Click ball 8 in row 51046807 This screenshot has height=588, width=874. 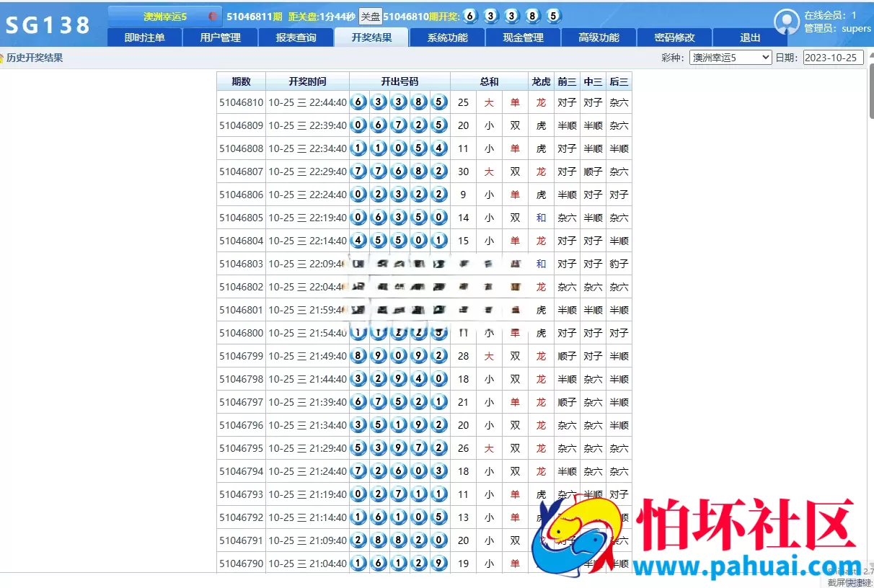(420, 171)
